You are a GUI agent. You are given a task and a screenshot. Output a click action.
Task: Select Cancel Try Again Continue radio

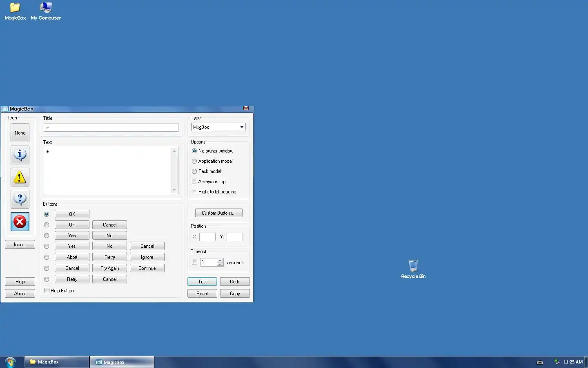[47, 268]
